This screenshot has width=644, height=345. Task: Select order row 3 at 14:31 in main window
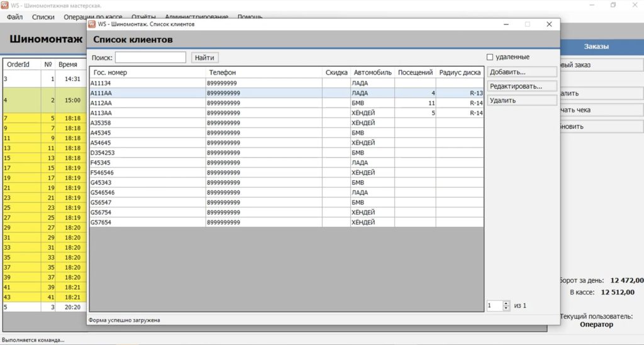click(x=45, y=79)
